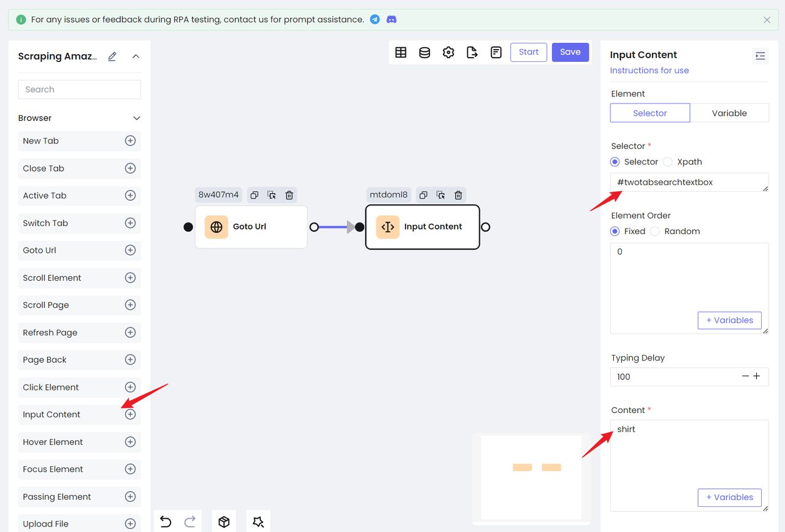Screen dimensions: 785x532
Task: Collapse the left panel with top chevron
Action: tap(136, 56)
